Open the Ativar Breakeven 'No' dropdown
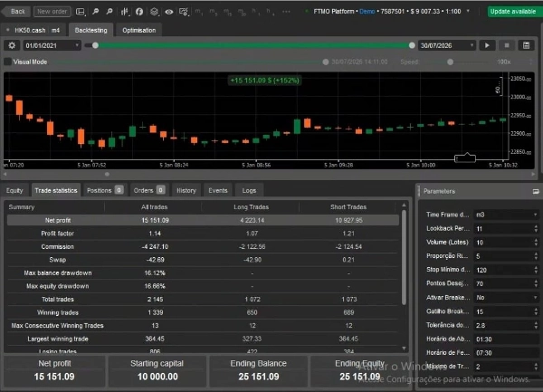 pos(506,298)
